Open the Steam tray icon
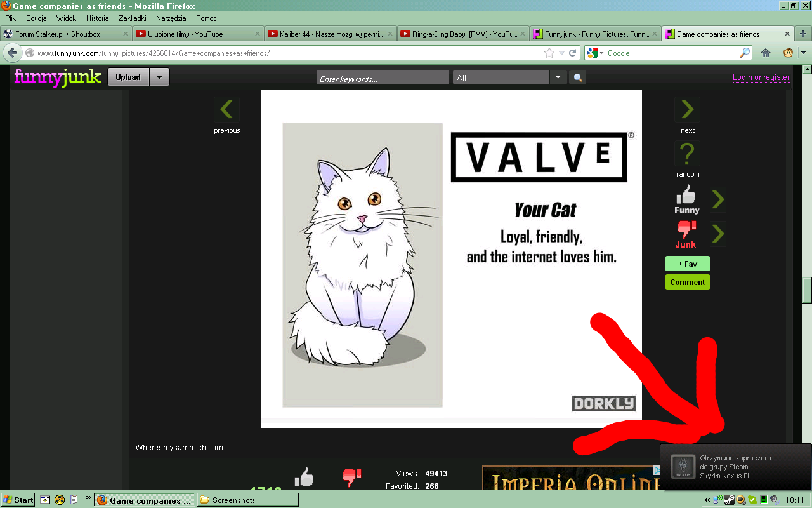Screen dimensions: 812x508 (x=731, y=500)
